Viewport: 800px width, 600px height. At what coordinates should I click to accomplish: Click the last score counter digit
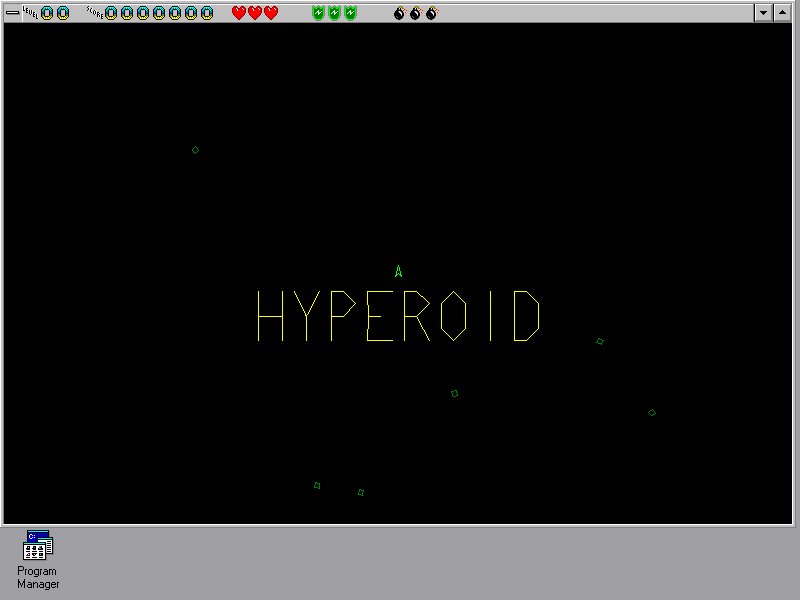click(x=207, y=13)
